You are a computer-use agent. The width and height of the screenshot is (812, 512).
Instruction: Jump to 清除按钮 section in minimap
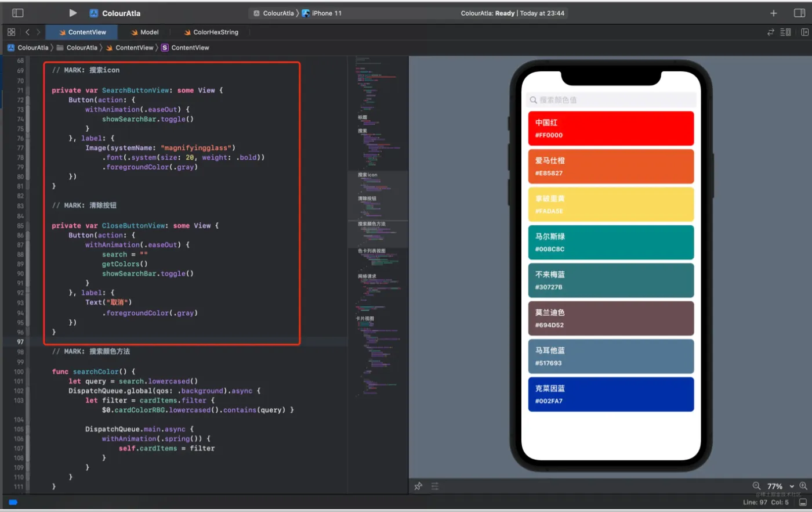(367, 199)
